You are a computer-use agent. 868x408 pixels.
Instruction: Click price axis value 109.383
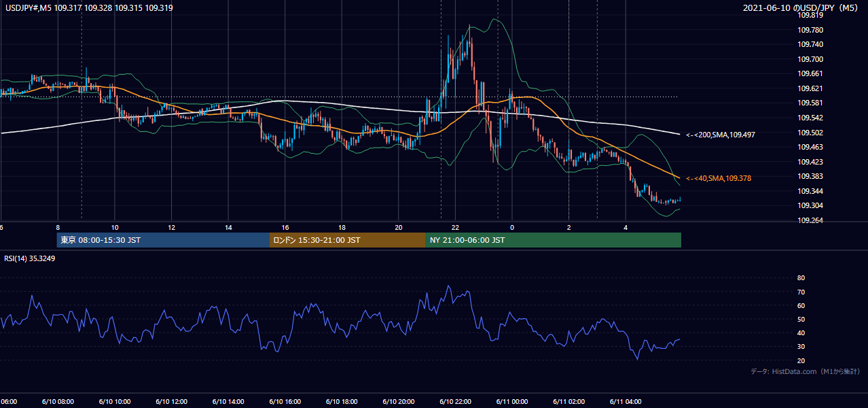coord(810,176)
